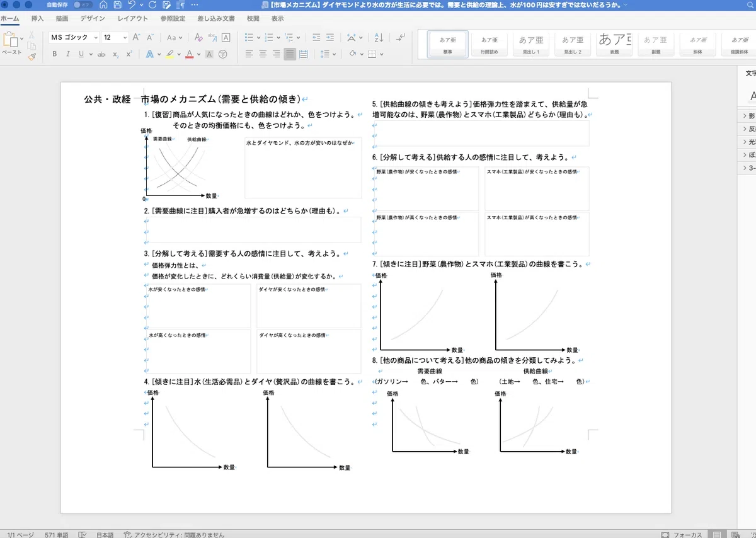
Task: Open the 挿入 ribbon tab
Action: [38, 19]
